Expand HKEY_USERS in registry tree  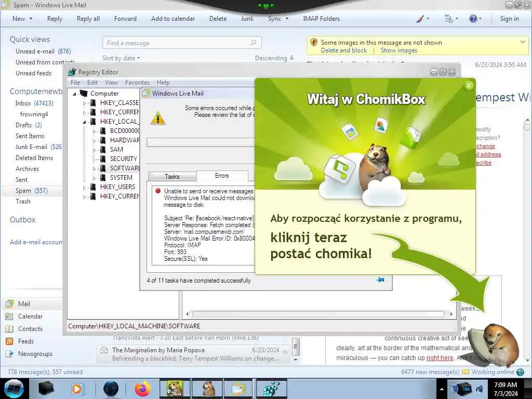[x=84, y=187]
